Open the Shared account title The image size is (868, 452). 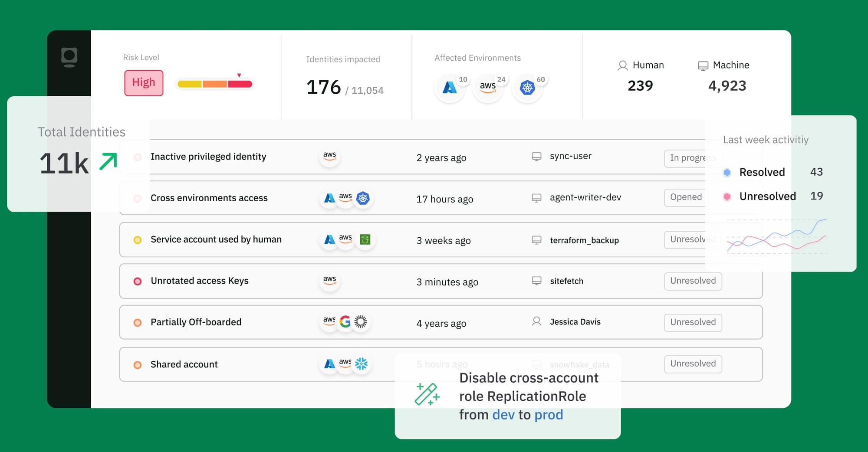[184, 364]
